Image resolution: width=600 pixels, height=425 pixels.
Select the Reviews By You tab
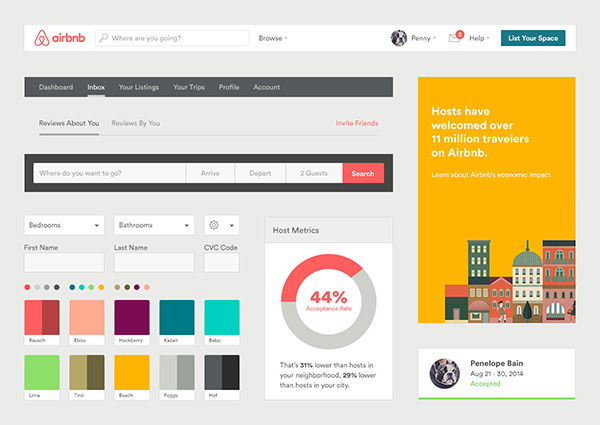(136, 123)
